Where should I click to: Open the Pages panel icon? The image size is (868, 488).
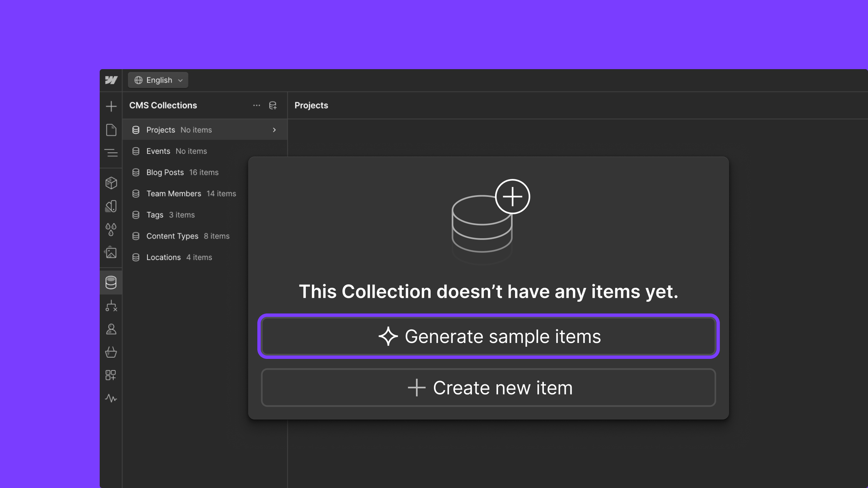(111, 130)
